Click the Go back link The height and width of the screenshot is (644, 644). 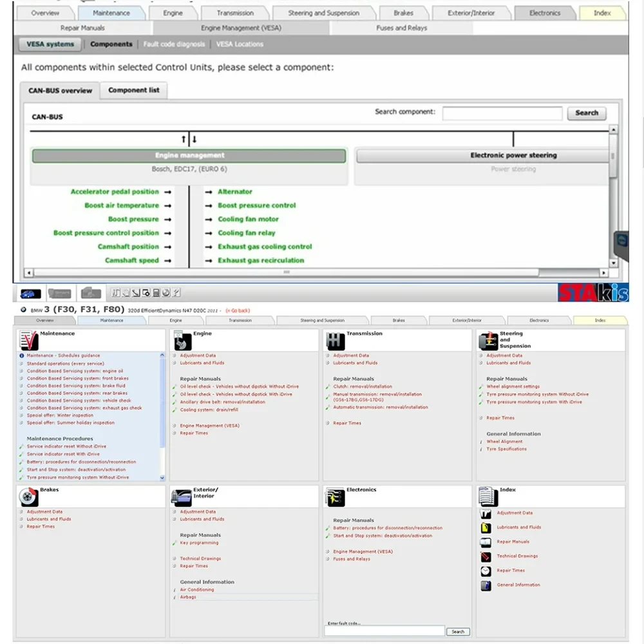pos(238,311)
